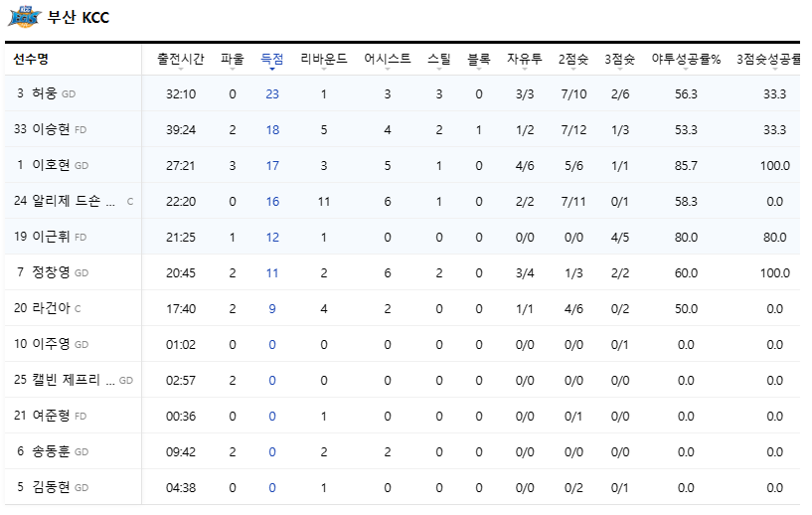Click 2-point shots value 7/10

573,94
